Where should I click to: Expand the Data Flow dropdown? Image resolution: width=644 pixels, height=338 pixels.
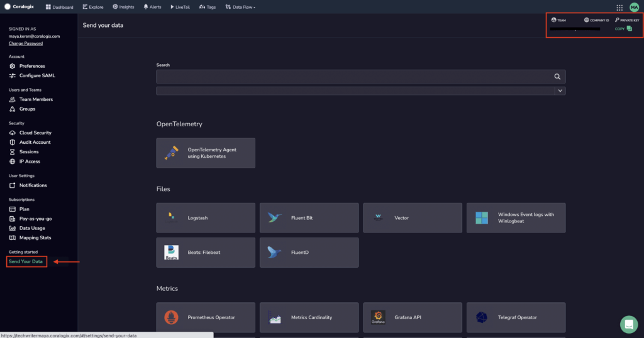tap(240, 7)
